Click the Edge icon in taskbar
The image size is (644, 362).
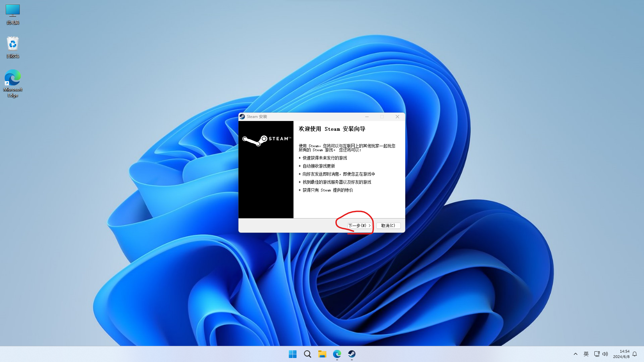pos(337,354)
